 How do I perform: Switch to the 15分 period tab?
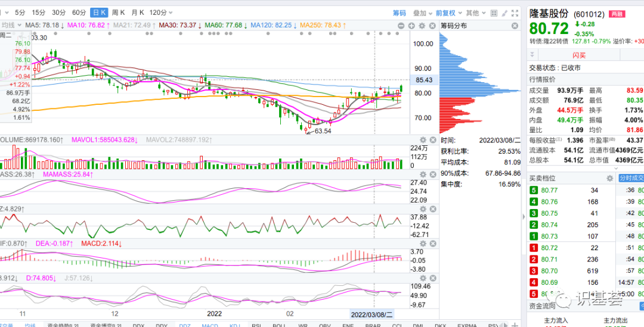pos(39,13)
